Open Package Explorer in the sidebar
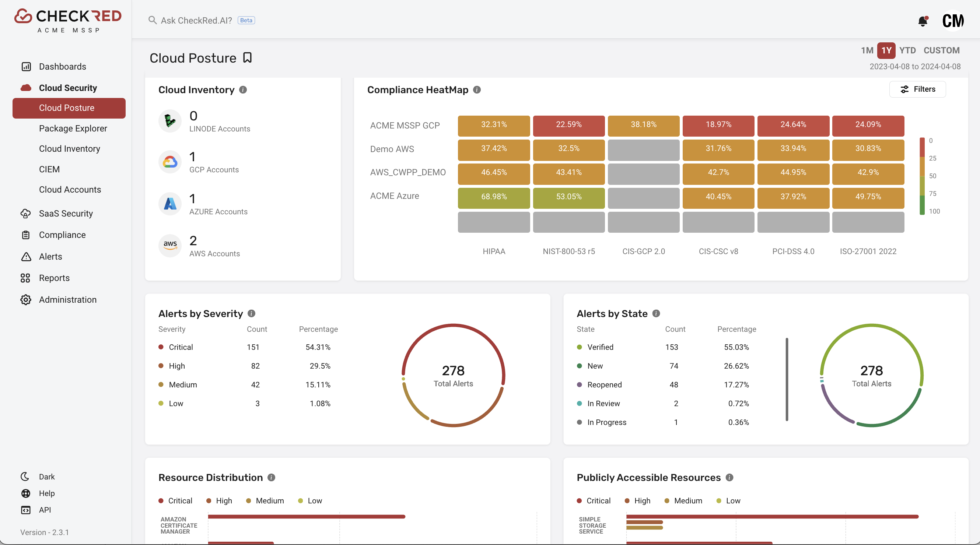The height and width of the screenshot is (545, 980). click(73, 129)
